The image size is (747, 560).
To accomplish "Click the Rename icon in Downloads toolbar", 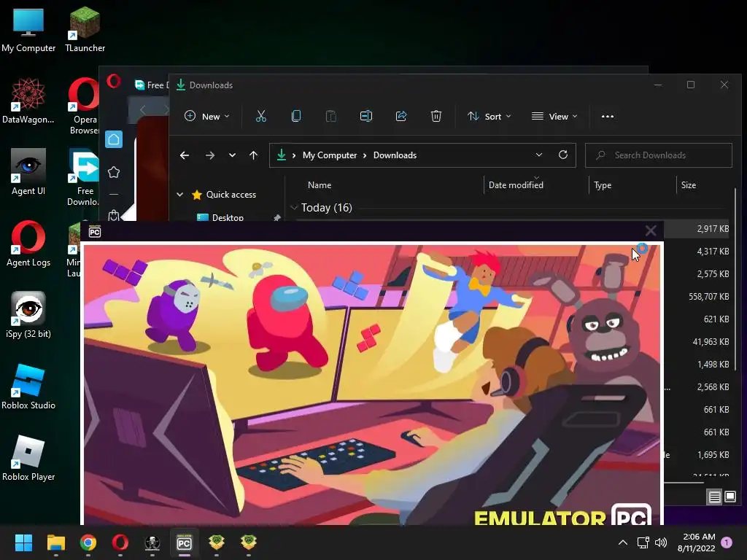I will 366,116.
